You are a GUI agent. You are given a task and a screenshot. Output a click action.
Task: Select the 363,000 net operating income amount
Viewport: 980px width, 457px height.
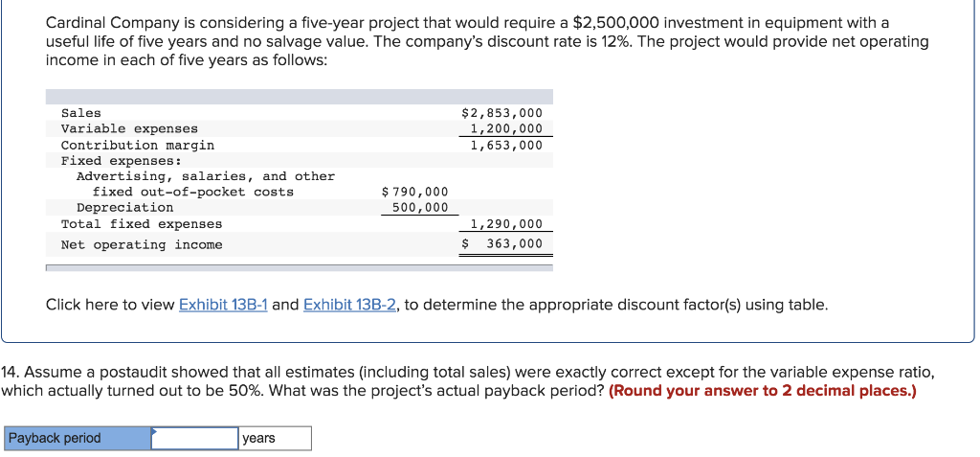coord(514,244)
